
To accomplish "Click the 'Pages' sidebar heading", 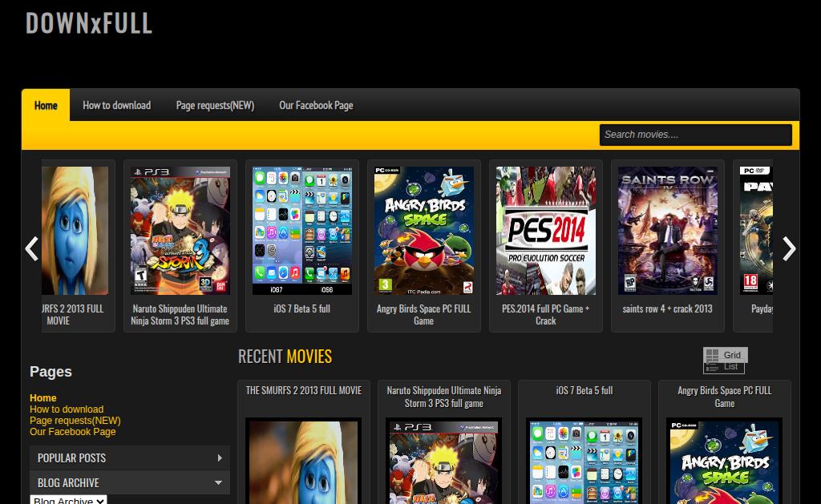I will point(51,372).
